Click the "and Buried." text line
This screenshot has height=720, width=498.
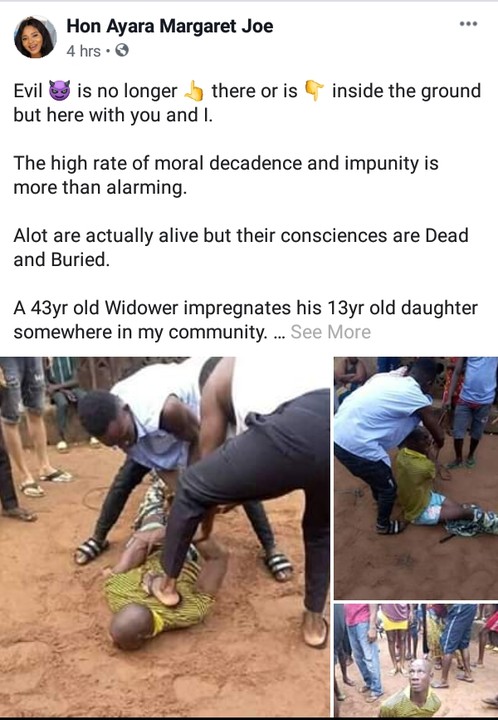pyautogui.click(x=62, y=260)
